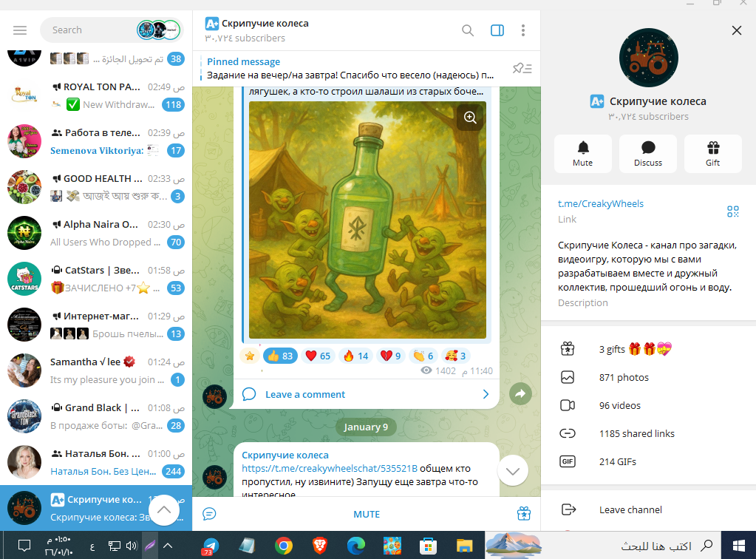Search within the channel using magnifier icon
Image resolution: width=756 pixels, height=559 pixels.
pyautogui.click(x=467, y=30)
